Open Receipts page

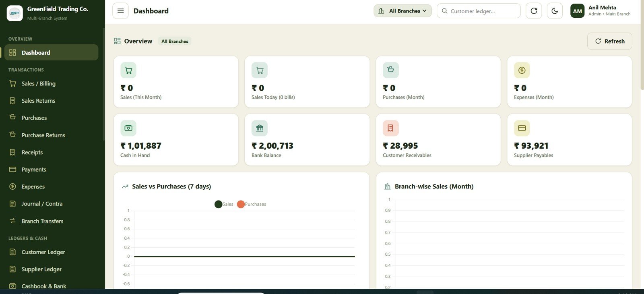pyautogui.click(x=51, y=152)
